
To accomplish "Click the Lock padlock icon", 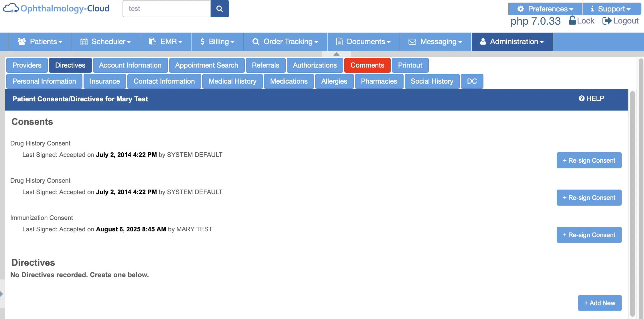I will (x=572, y=20).
